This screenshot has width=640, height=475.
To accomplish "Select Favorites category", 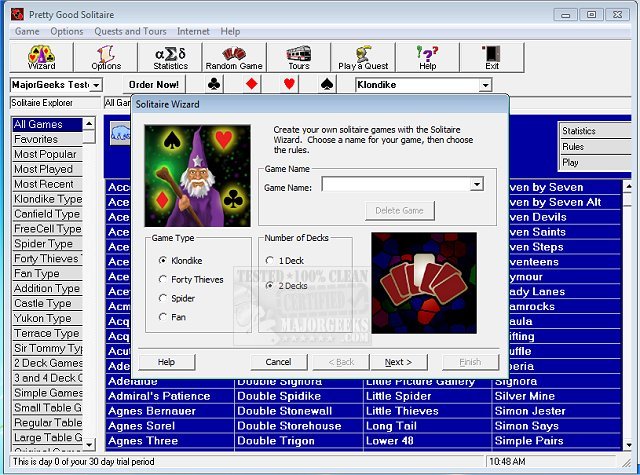I will click(47, 139).
